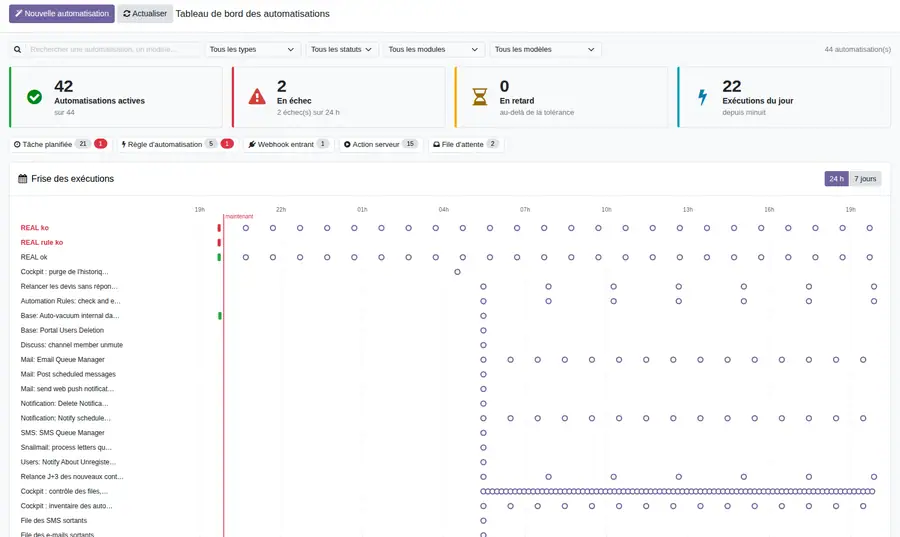Image resolution: width=900 pixels, height=537 pixels.
Task: Open Base: Portal Users Deletion row
Action: (x=62, y=330)
